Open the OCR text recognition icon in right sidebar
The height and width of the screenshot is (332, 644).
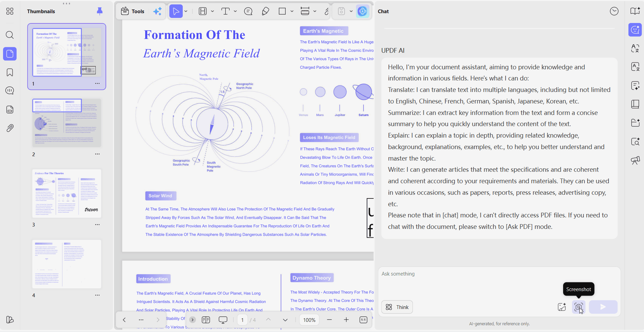click(635, 67)
